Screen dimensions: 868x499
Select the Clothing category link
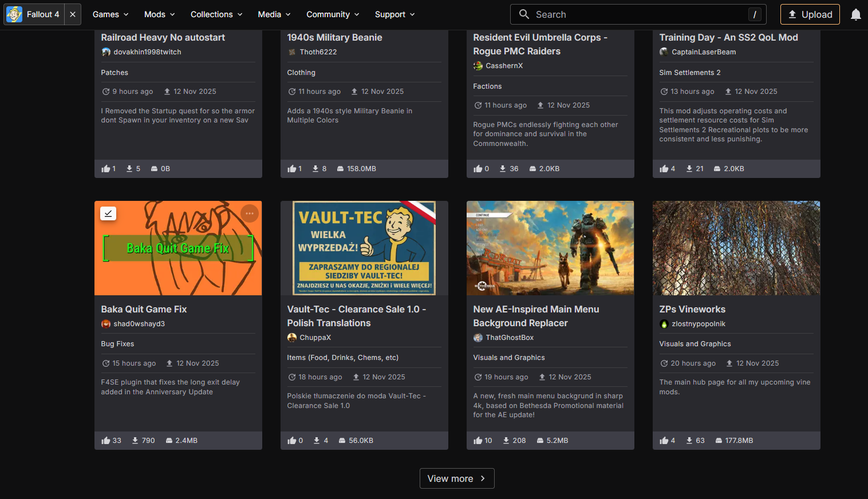tap(302, 73)
